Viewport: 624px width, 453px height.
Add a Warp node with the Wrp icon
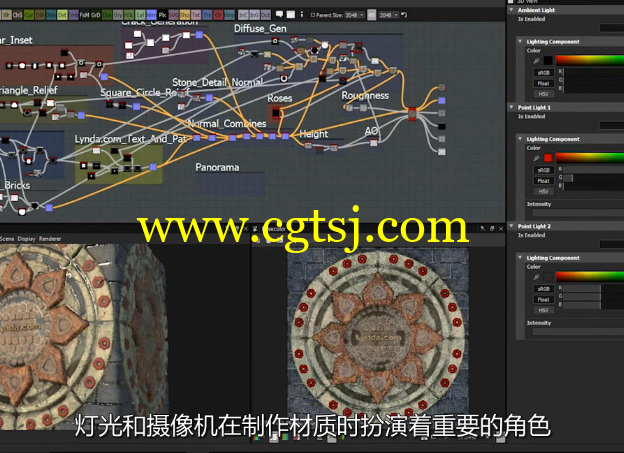click(229, 15)
